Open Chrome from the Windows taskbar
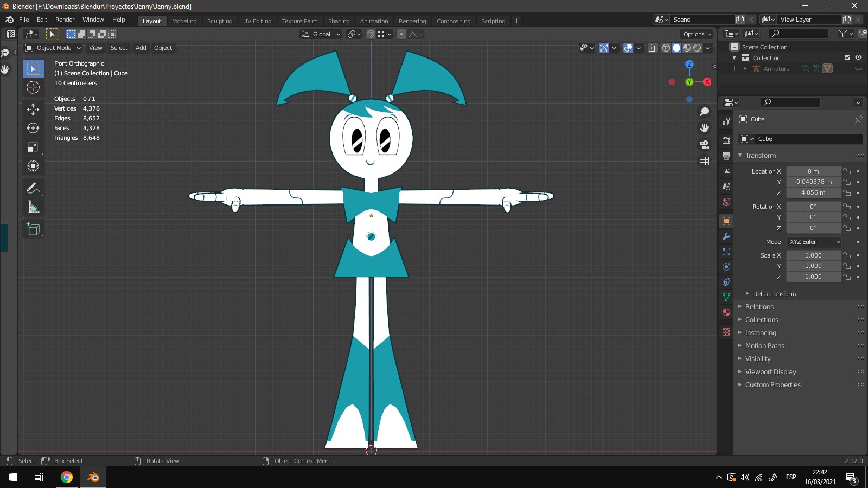The height and width of the screenshot is (488, 868). (67, 477)
